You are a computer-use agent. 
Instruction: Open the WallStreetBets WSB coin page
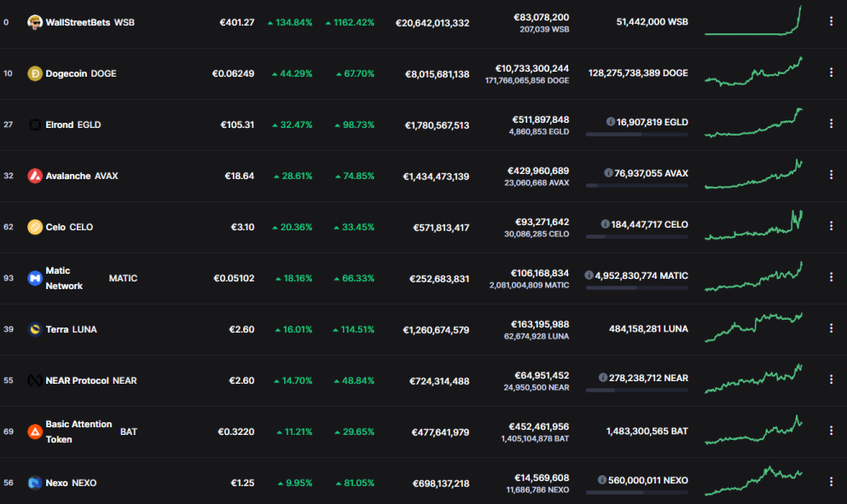click(90, 22)
